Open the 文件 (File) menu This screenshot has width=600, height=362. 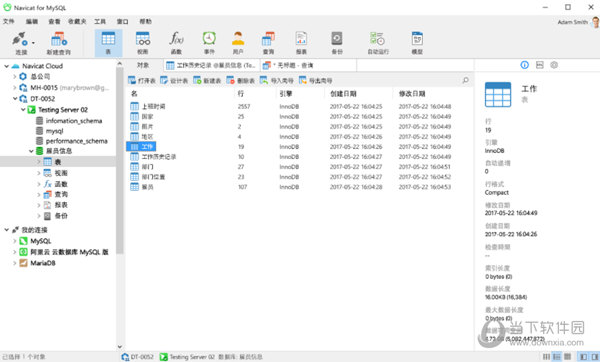pos(9,21)
